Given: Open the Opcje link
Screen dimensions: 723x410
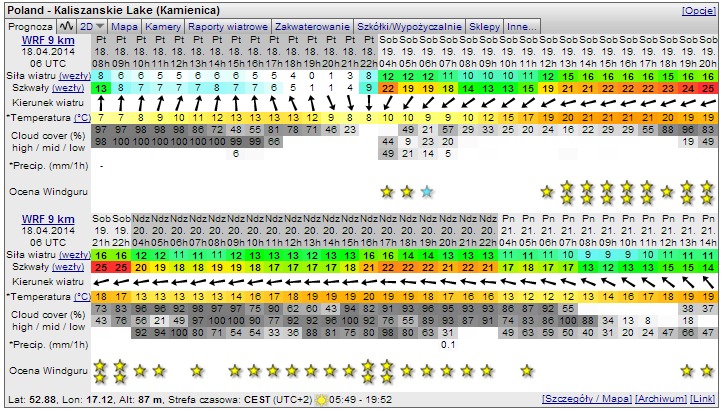Looking at the screenshot, I should click(x=698, y=11).
